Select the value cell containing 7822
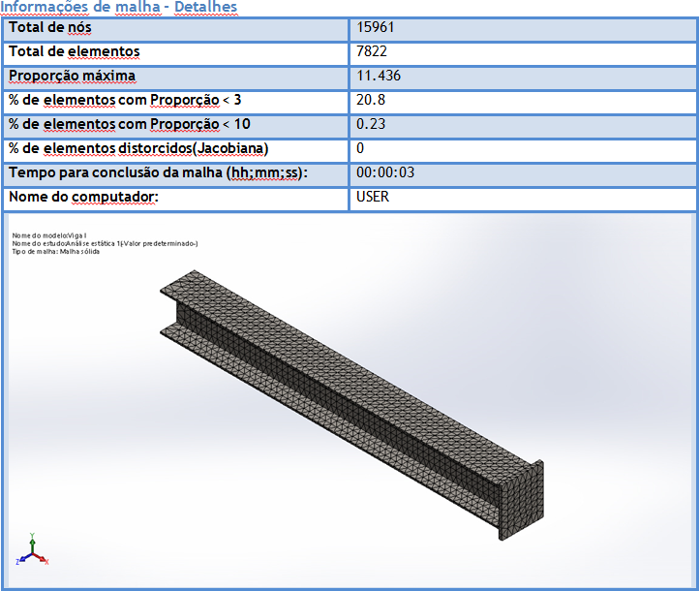Viewport: 700px width, 591px height. pos(372,52)
